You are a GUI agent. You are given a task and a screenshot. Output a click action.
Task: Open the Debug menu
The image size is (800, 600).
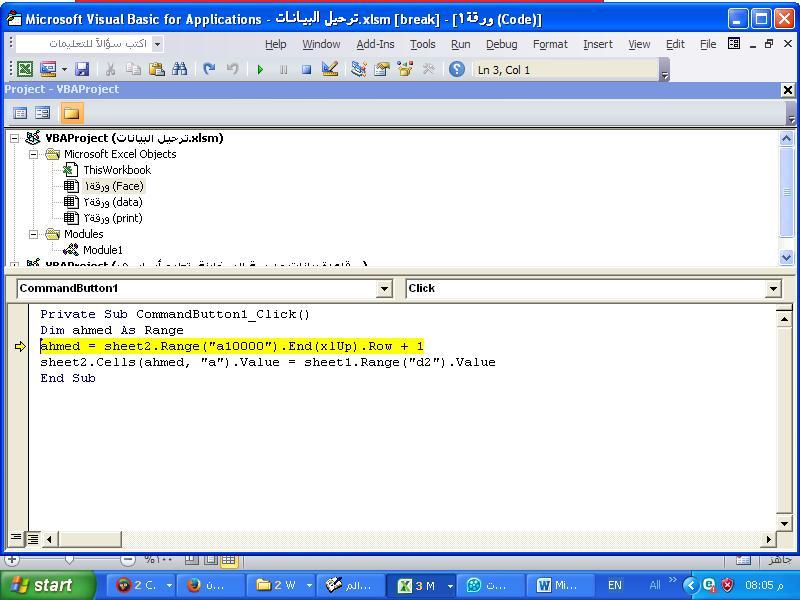coord(502,44)
